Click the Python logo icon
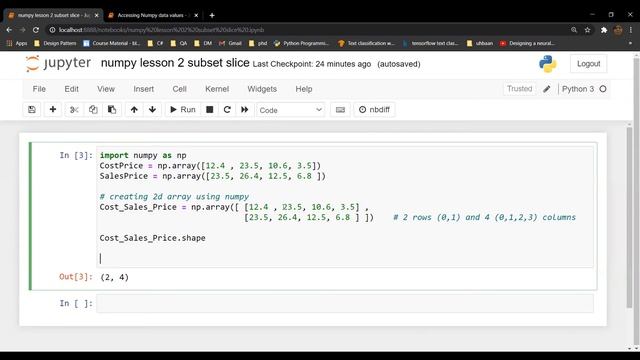The image size is (640, 360). pos(547,64)
